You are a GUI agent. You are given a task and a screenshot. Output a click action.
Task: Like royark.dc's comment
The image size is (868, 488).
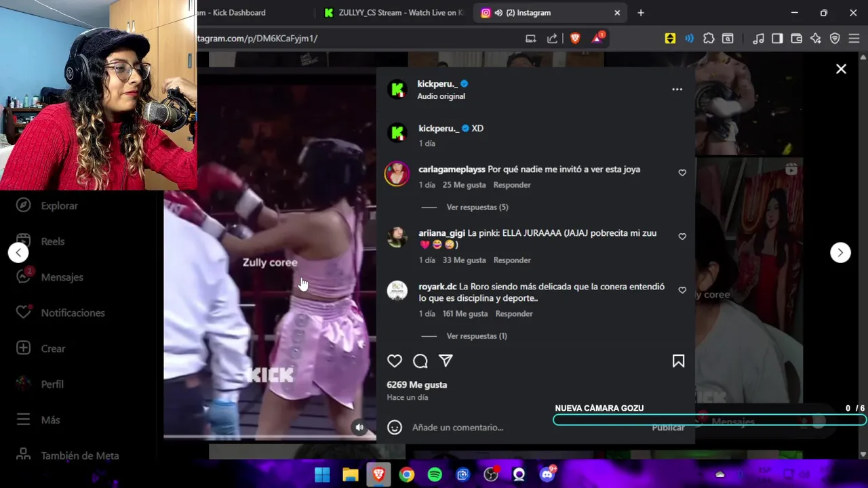click(682, 290)
